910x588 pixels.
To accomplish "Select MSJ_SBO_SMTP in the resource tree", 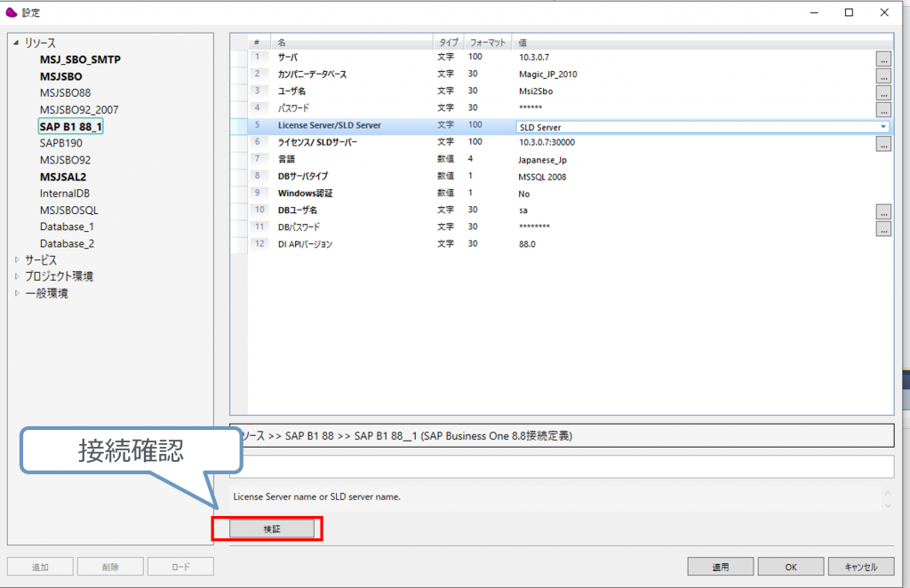I will (x=80, y=60).
